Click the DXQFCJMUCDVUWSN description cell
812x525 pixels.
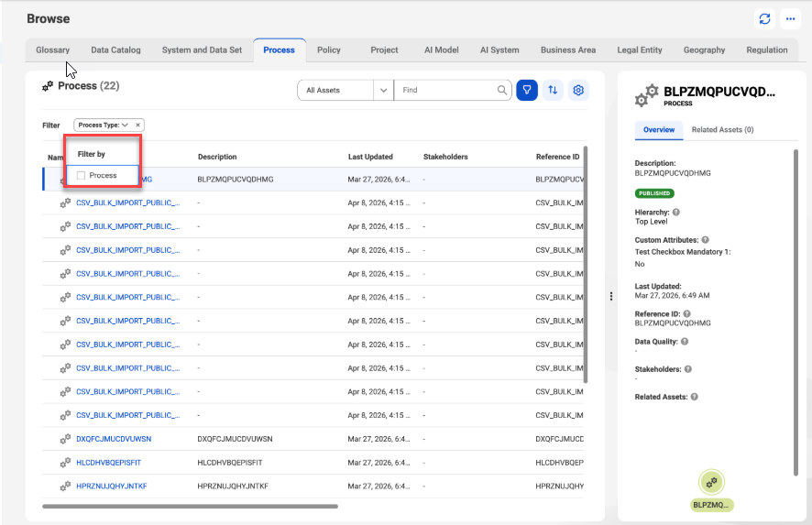(x=235, y=439)
